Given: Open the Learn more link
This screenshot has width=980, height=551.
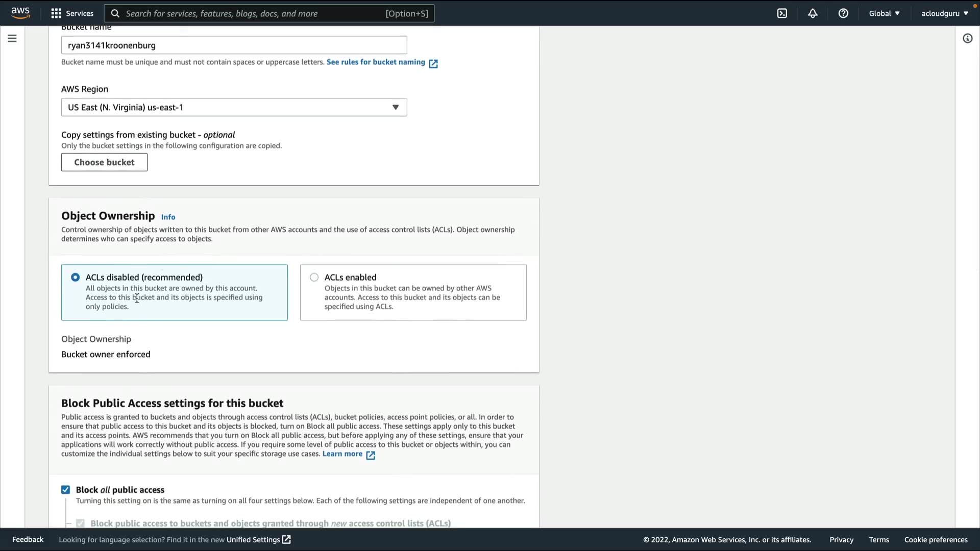Looking at the screenshot, I should click(342, 454).
